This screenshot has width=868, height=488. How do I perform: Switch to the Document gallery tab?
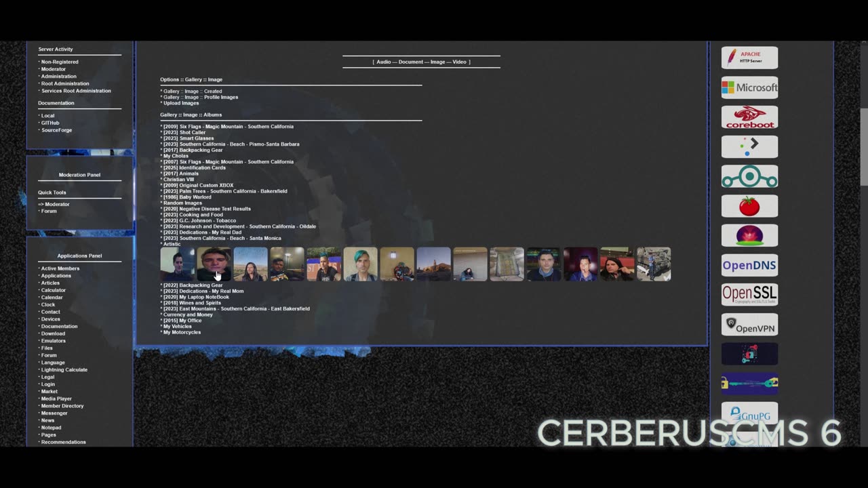tap(411, 62)
